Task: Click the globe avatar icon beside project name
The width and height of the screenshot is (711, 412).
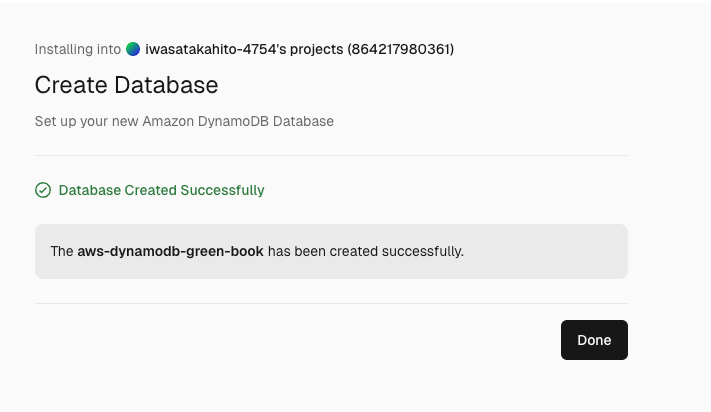Action: (x=133, y=49)
